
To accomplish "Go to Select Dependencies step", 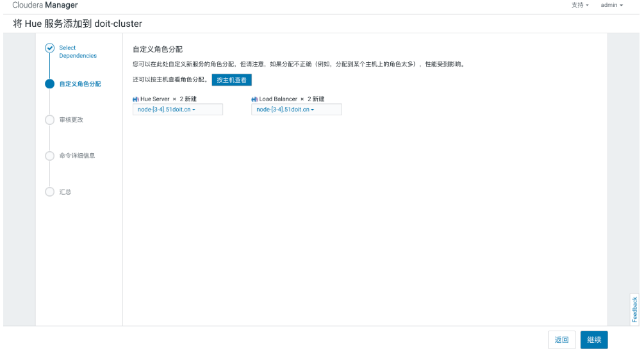I will [x=78, y=52].
